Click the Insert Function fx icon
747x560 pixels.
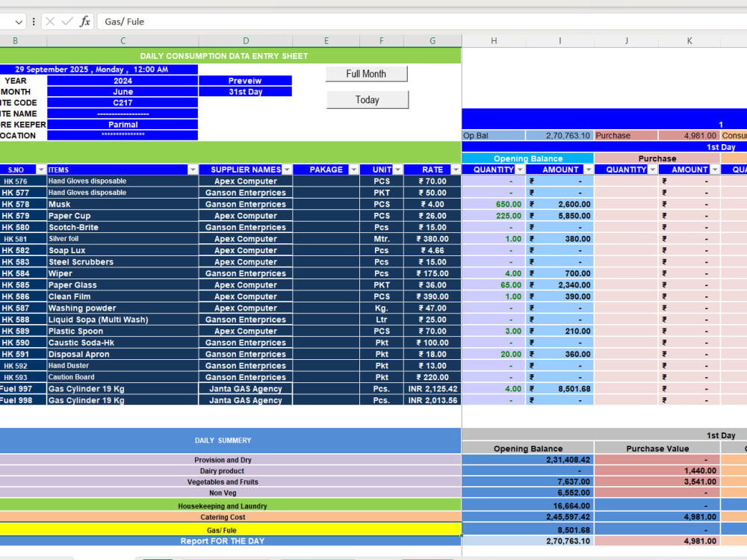pos(85,22)
